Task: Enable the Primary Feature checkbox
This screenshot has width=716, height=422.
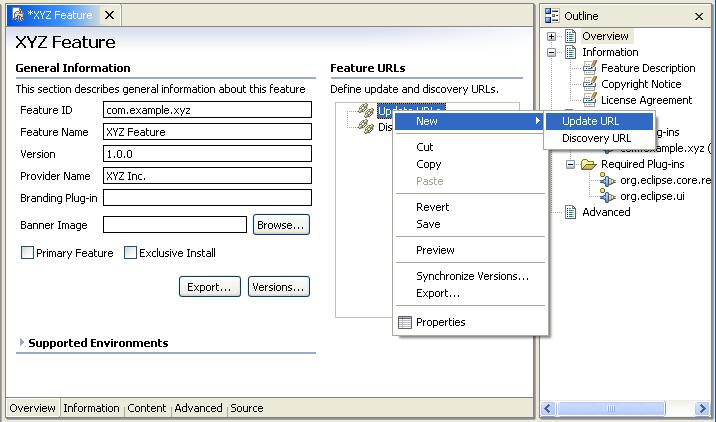Action: [27, 253]
